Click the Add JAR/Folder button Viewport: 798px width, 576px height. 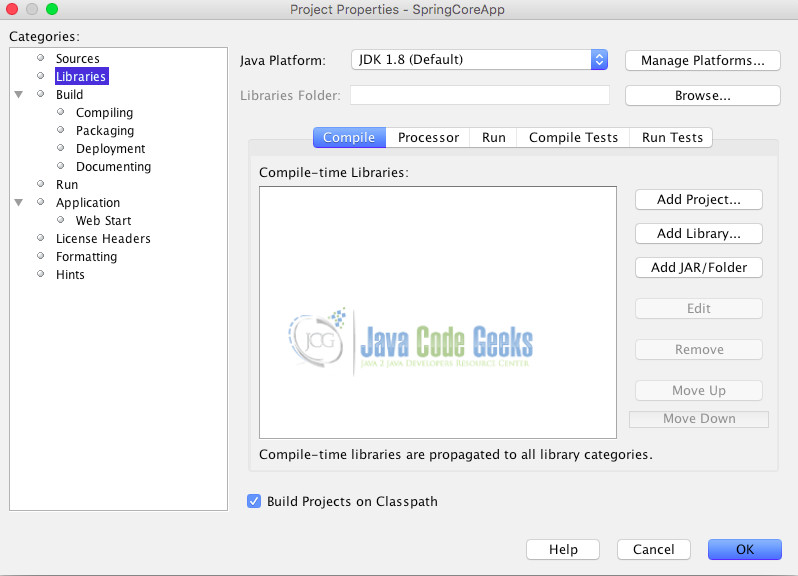[699, 268]
